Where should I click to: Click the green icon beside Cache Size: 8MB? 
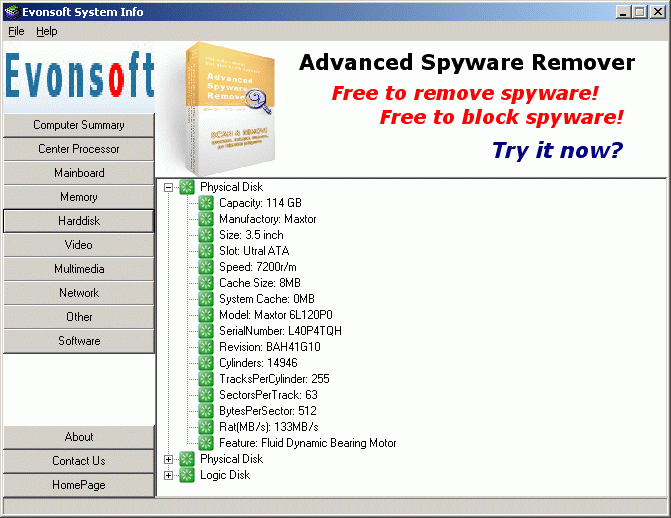205,283
